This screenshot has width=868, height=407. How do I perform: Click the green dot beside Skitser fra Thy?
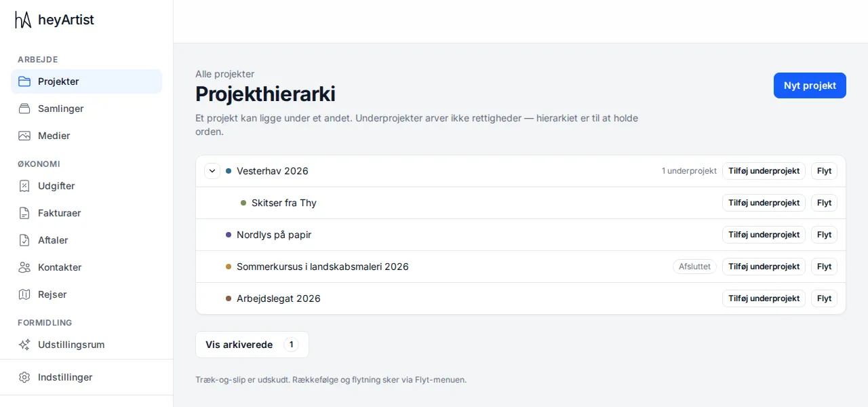click(x=243, y=203)
